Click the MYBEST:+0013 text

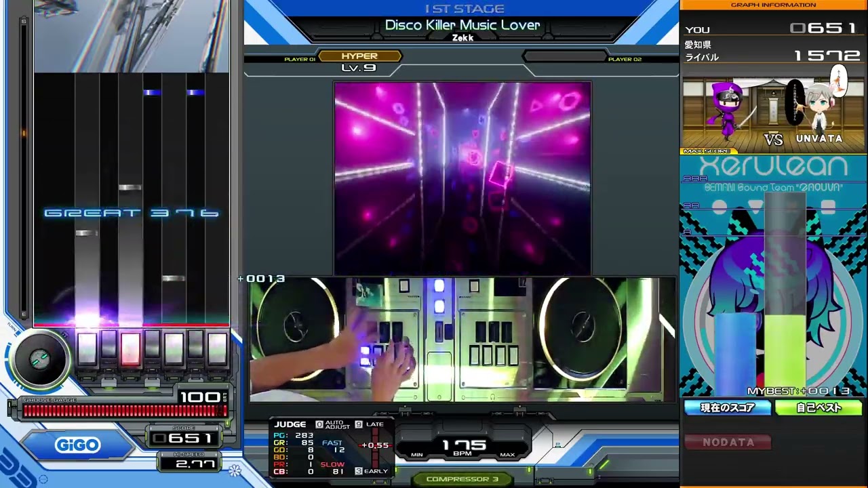click(799, 392)
